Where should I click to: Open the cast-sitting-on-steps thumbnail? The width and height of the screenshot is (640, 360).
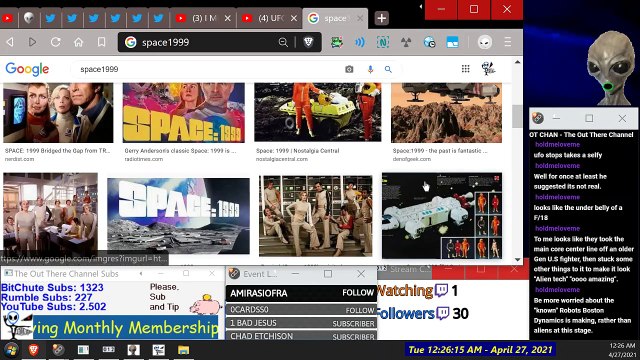point(316,216)
